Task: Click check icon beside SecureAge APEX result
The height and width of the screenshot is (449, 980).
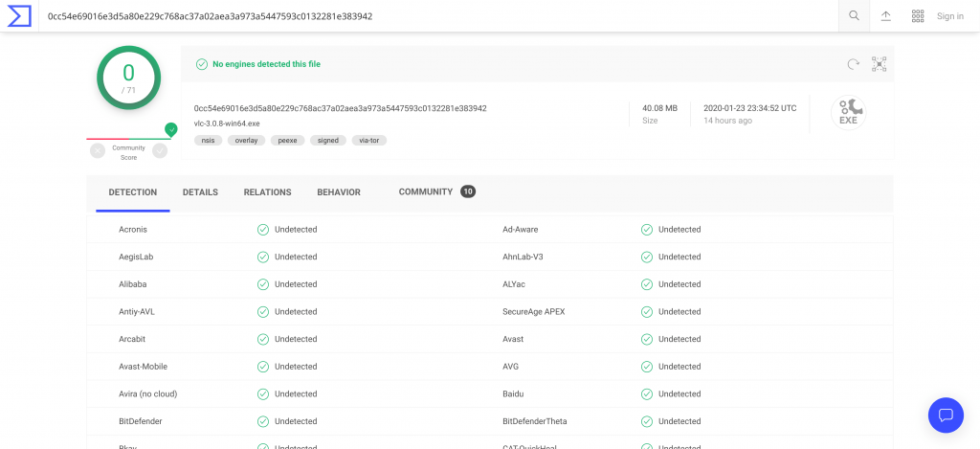Action: [647, 311]
